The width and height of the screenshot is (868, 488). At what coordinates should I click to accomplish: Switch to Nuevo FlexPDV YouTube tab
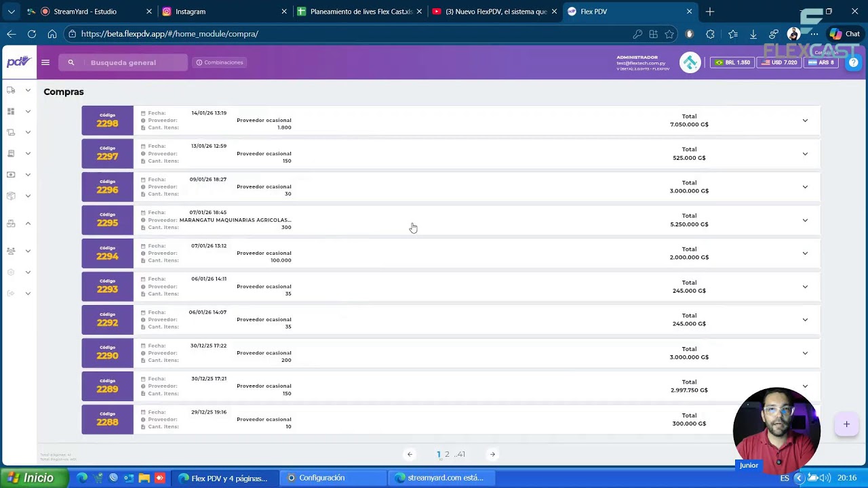pyautogui.click(x=494, y=12)
